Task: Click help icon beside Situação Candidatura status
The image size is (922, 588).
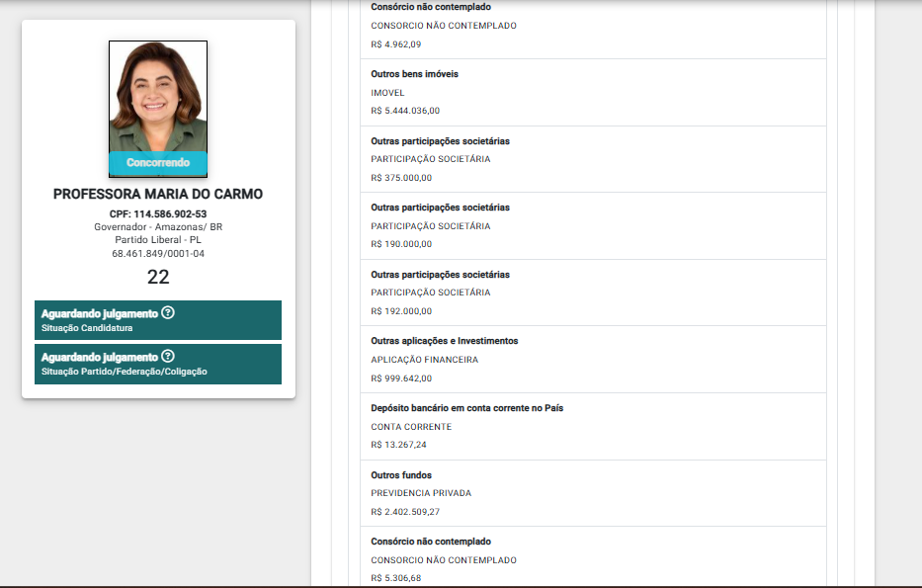Action: (x=168, y=313)
